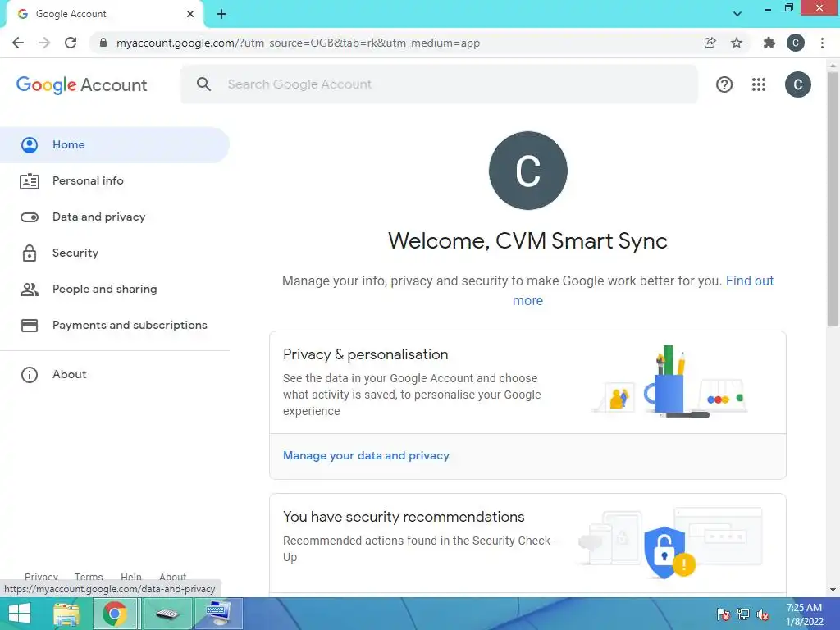Click the scrollbar down arrow
Screen dimensions: 840x630
pos(833,590)
